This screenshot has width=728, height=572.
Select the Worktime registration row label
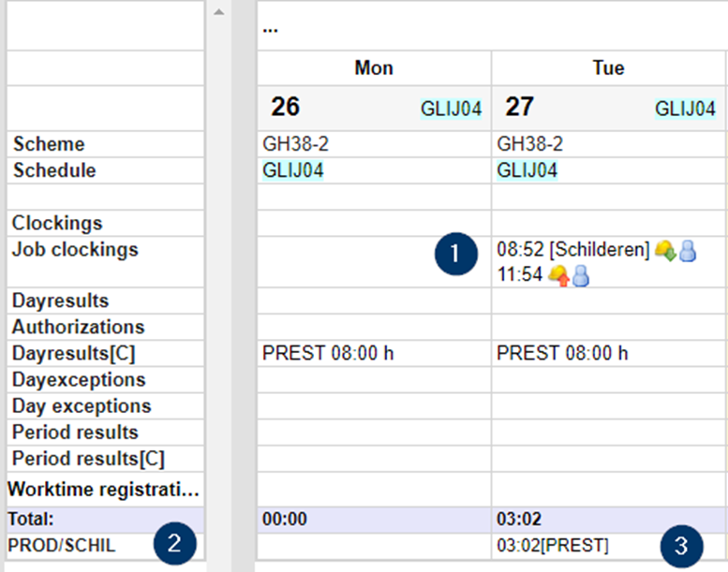click(x=104, y=490)
